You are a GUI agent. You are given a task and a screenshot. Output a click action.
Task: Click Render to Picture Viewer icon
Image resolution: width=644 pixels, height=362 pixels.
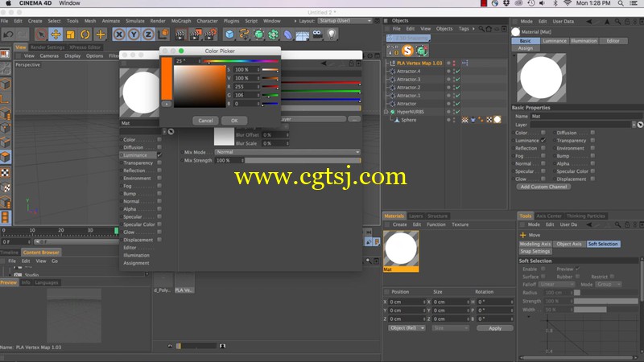[x=196, y=35]
